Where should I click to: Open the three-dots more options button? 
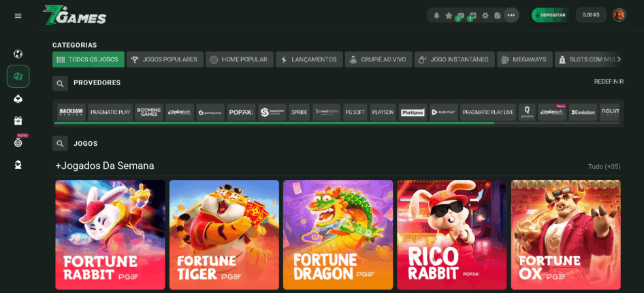(x=511, y=15)
